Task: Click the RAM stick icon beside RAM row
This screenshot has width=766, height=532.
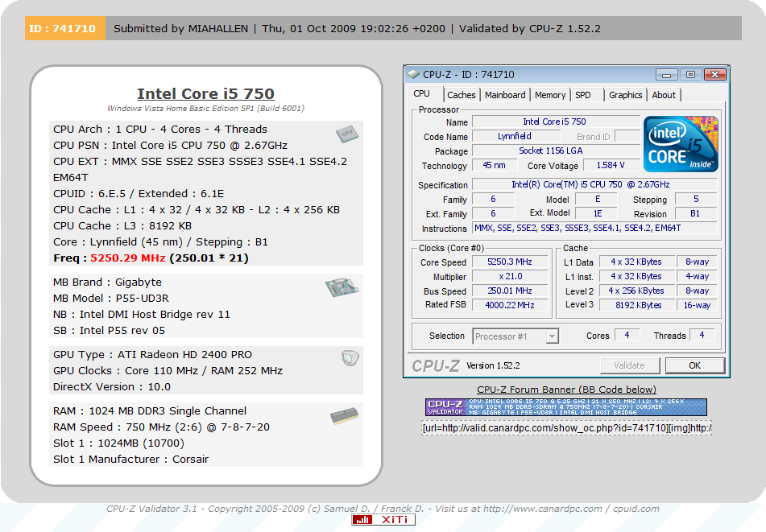Action: [344, 416]
